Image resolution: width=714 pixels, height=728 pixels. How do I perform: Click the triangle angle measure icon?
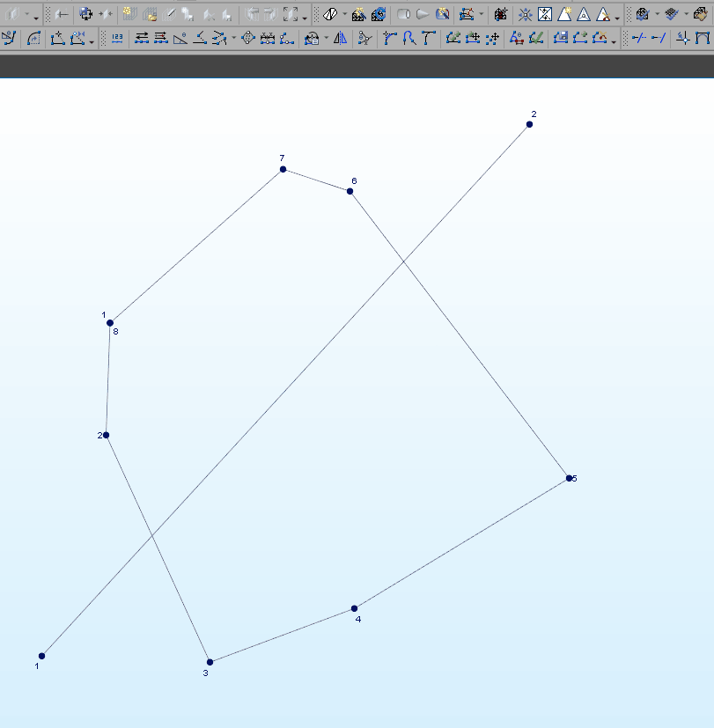[180, 38]
